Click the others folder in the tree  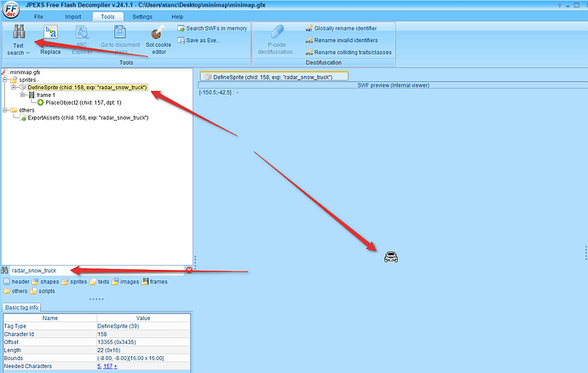click(26, 110)
